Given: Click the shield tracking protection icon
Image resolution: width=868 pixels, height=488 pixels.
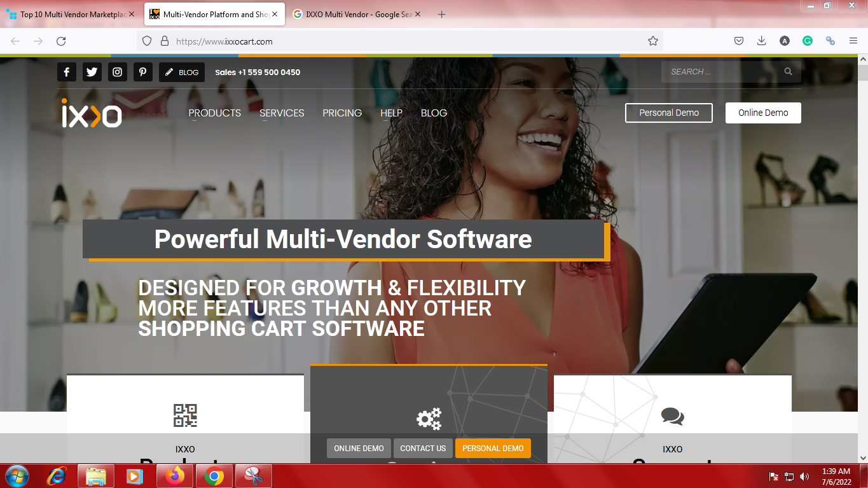Looking at the screenshot, I should pyautogui.click(x=147, y=41).
